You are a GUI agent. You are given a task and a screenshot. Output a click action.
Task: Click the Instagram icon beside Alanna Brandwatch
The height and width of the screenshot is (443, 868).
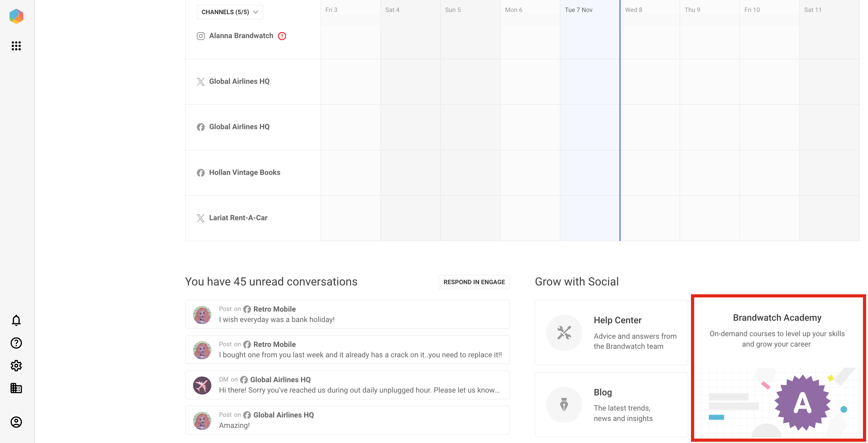pos(201,36)
